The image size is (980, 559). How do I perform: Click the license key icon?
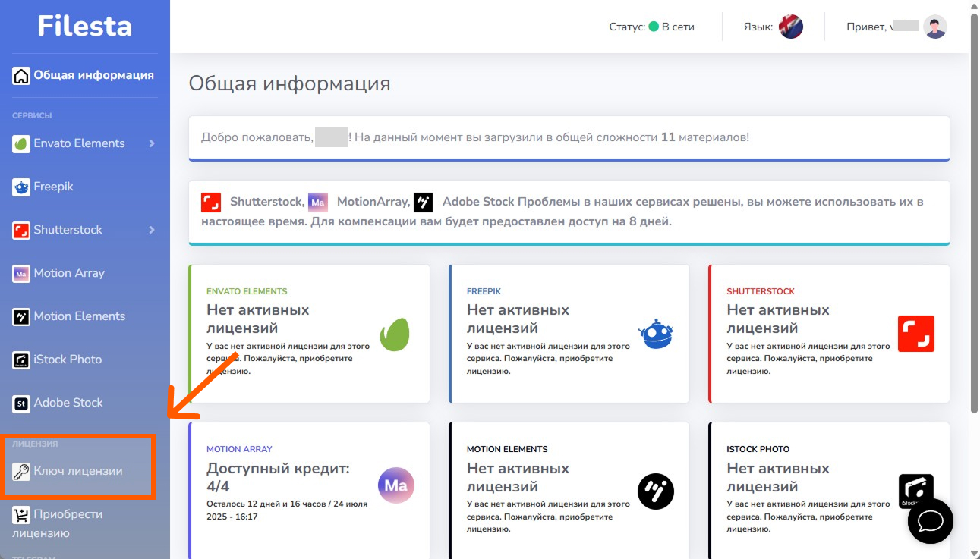21,471
